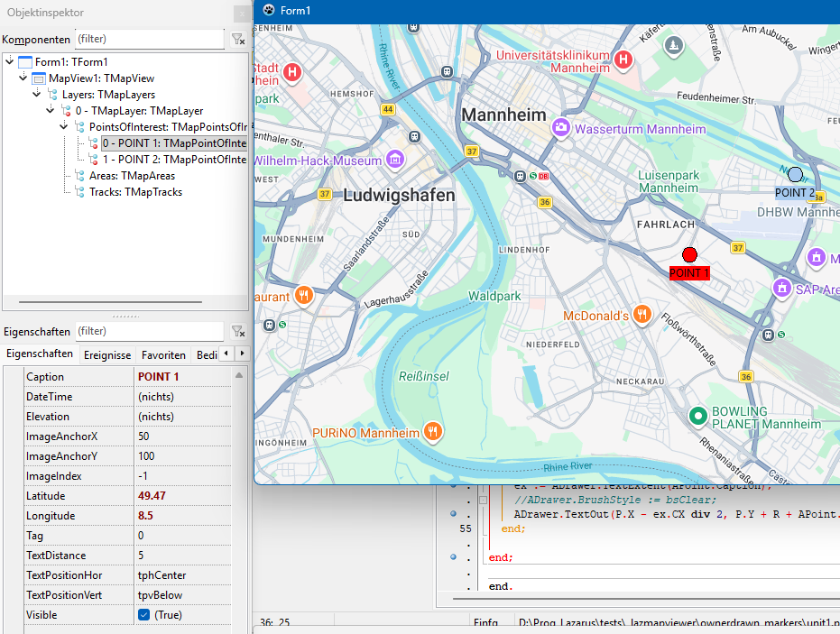Toggle the Visible property checkbox
Image resolution: width=840 pixels, height=634 pixels.
143,615
